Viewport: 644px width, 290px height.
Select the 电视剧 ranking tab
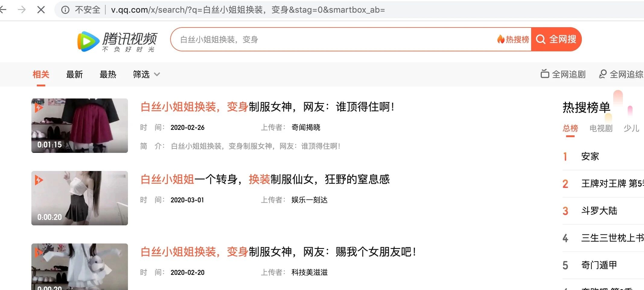(601, 128)
